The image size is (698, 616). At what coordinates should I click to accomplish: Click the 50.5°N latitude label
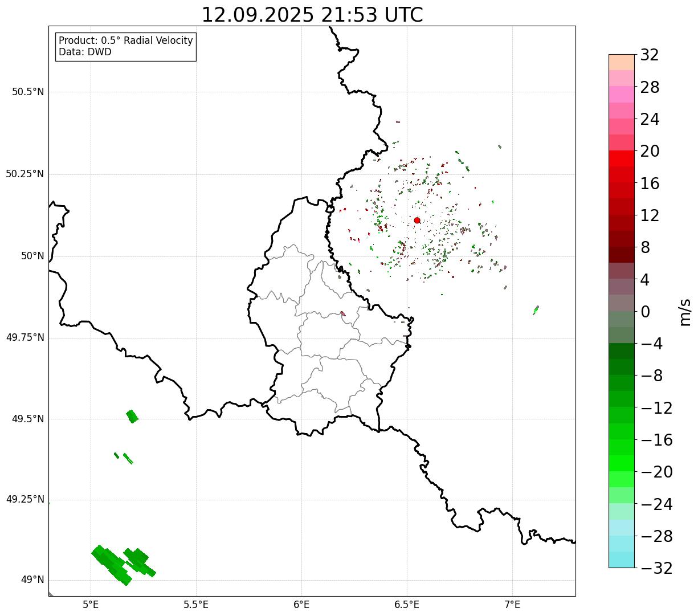[x=28, y=92]
